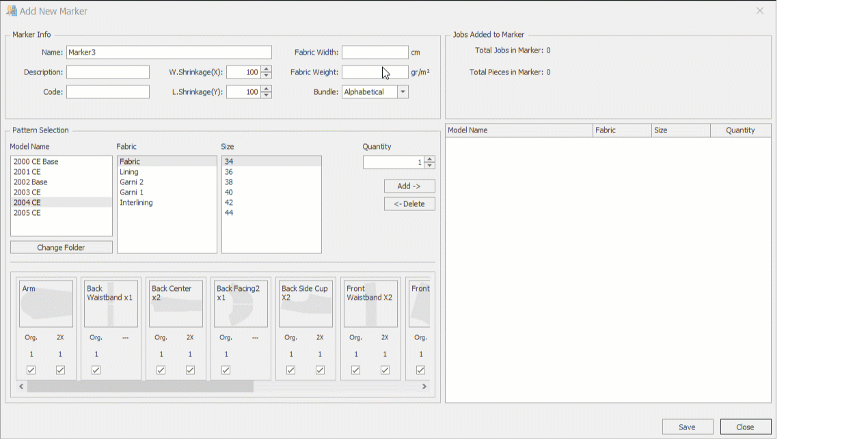Select size 38 in Size list
Screen dimensions: 868x439
[229, 182]
